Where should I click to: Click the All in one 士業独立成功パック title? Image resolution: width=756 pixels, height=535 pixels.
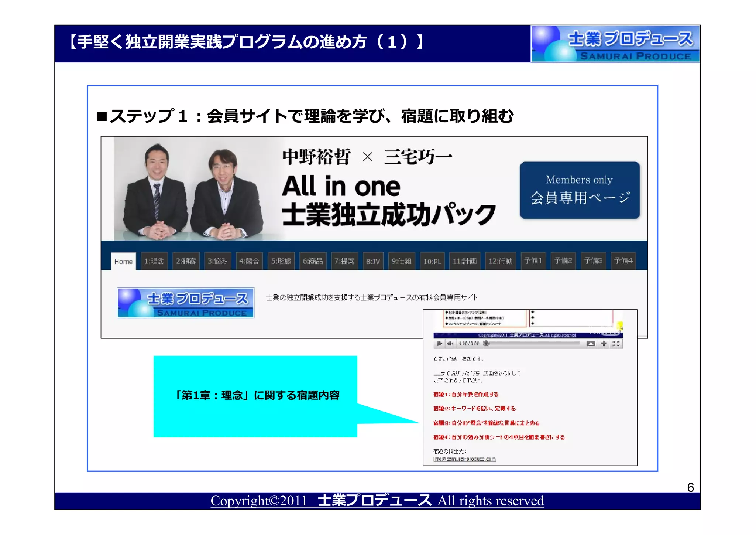389,200
